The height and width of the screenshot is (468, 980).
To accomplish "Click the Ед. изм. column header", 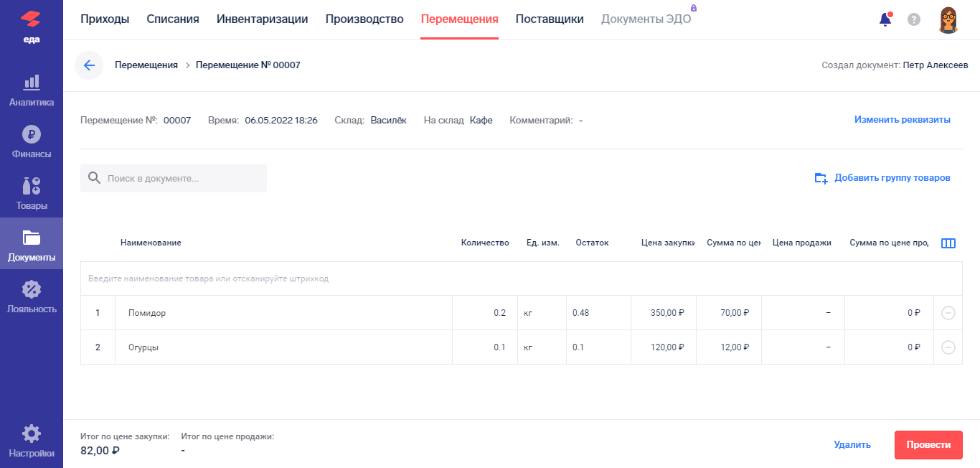I will coord(542,243).
